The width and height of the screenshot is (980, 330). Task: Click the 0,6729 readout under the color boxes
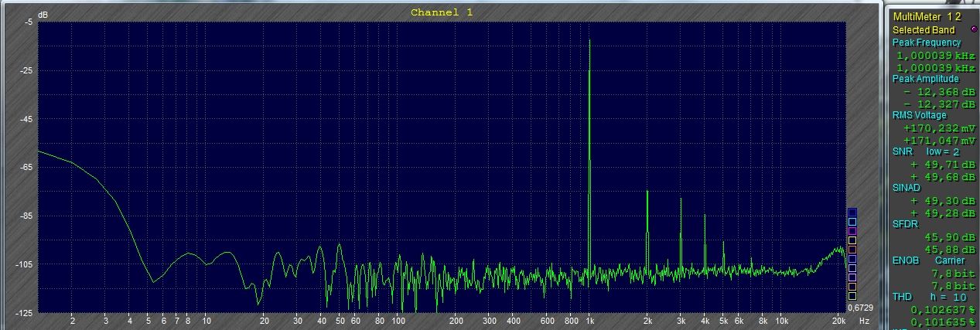point(861,308)
